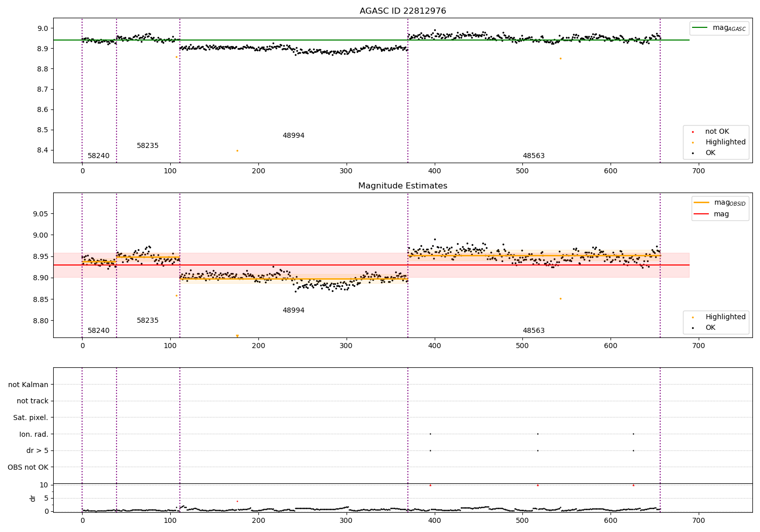
Task: Click the 9.05 y-axis tick label
Action: 41,214
